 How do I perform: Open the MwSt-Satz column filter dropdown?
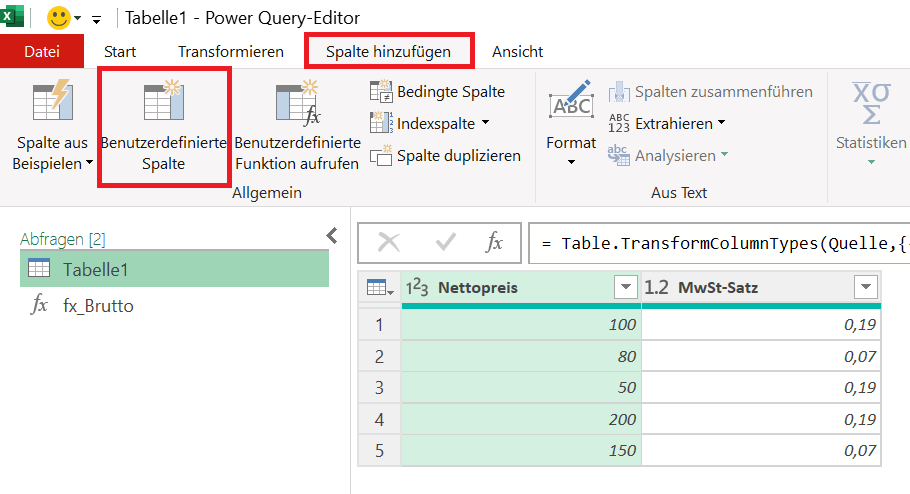click(x=866, y=287)
